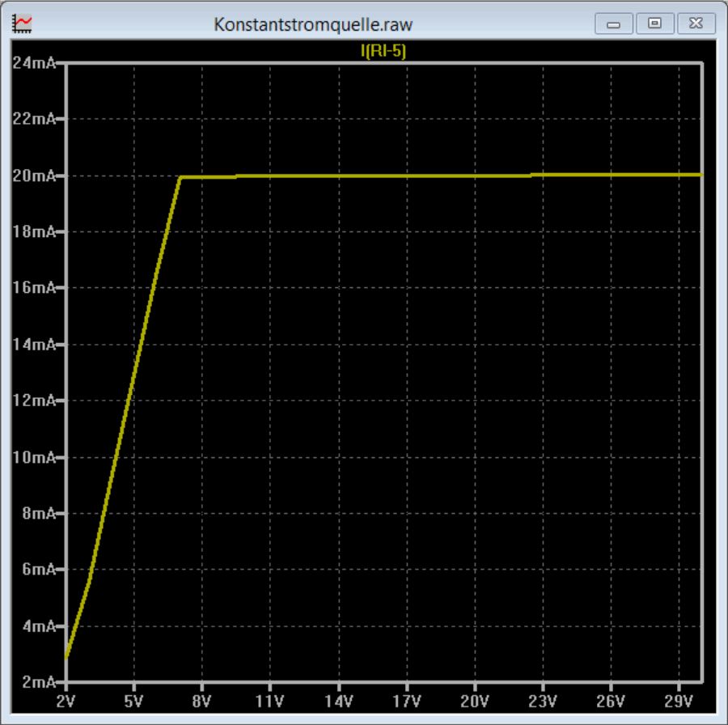Click the flat trace above 20V marker
Screen dimensions: 728x725
pyautogui.click(x=475, y=176)
